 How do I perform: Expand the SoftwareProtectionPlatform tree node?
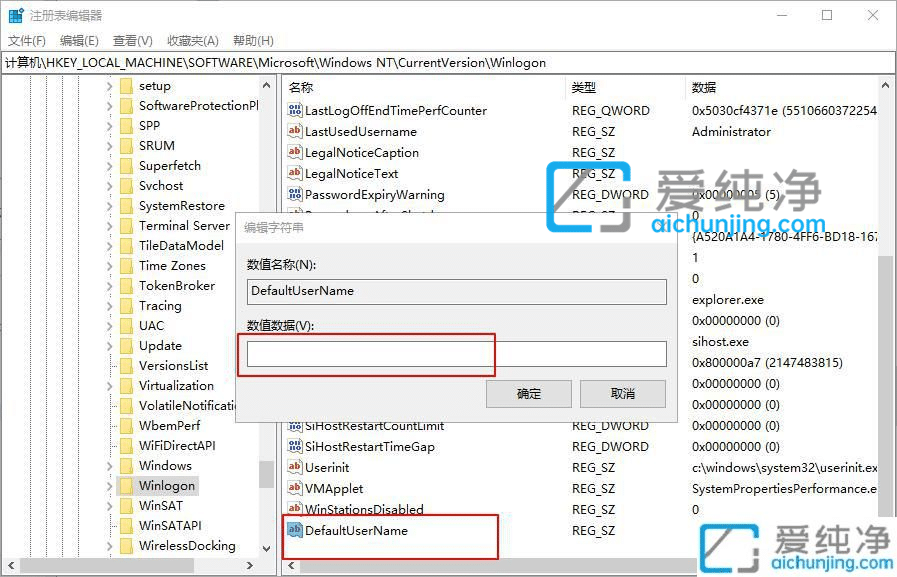(x=109, y=106)
